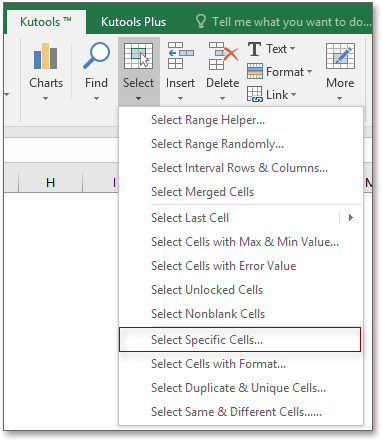382x441 pixels.
Task: Choose Select Range Helper menu item
Action: point(241,120)
